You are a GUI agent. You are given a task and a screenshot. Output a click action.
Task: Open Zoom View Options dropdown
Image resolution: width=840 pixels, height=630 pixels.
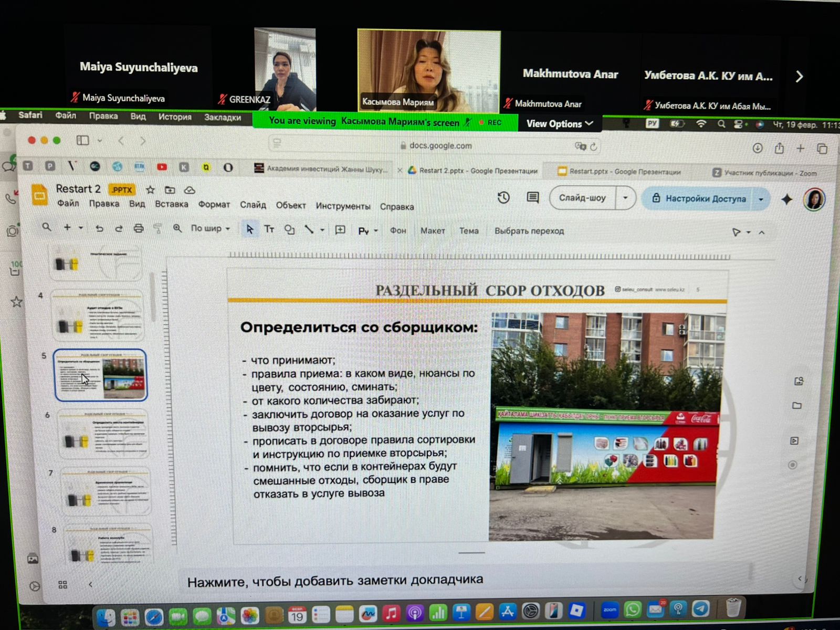pos(559,124)
